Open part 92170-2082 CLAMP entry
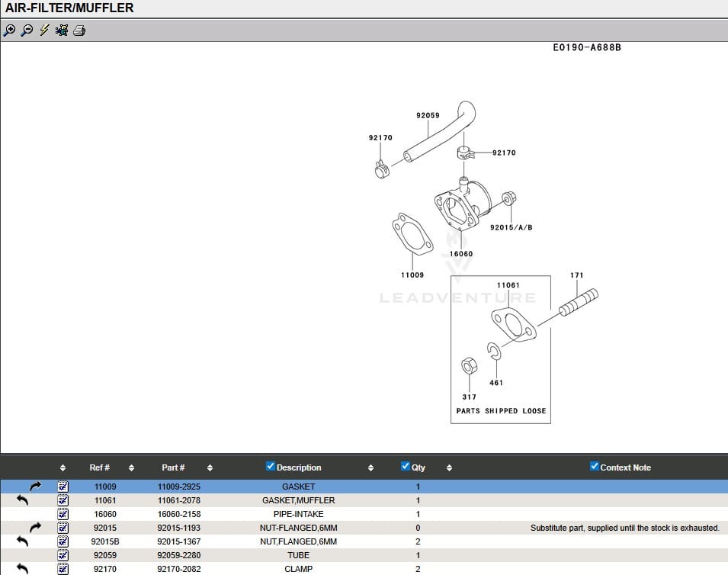Viewport: 728px width, 575px height. (x=180, y=569)
